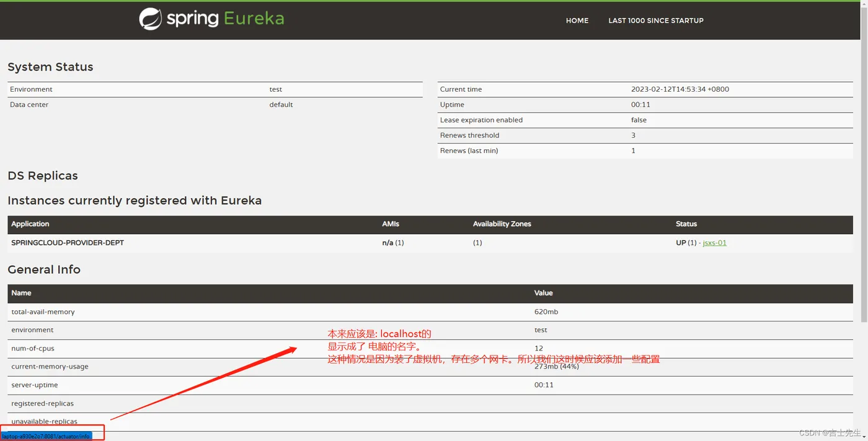Click the 'num-of-cpus' row name
Image resolution: width=868 pixels, height=441 pixels.
point(33,349)
